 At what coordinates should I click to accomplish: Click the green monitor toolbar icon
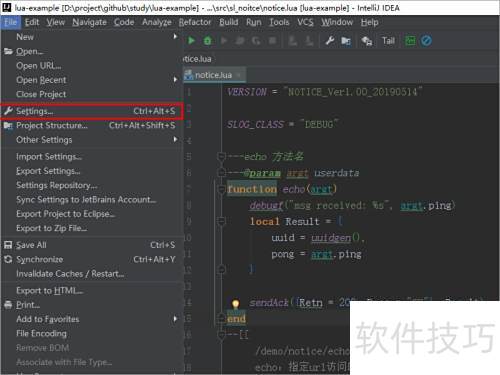tap(410, 41)
